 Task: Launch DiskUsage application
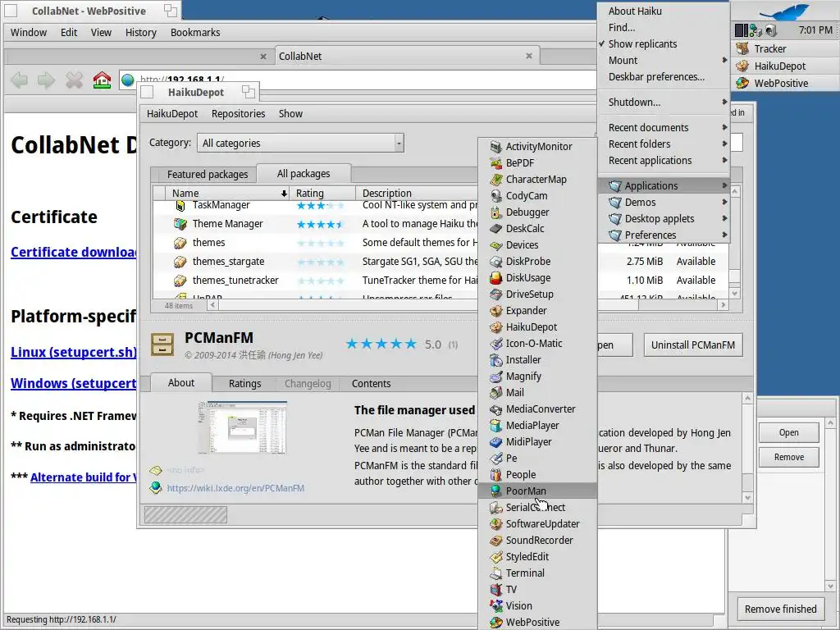click(x=537, y=277)
